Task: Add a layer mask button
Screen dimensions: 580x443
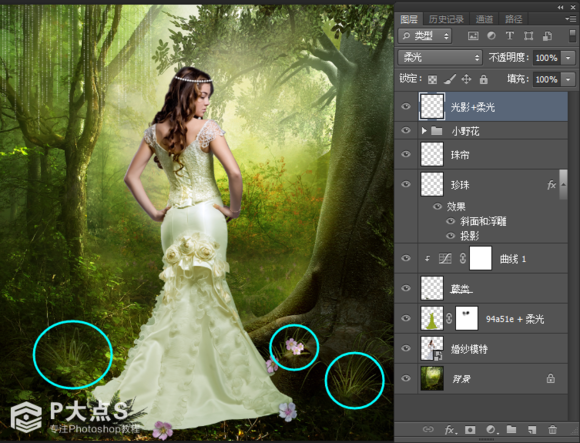Action: point(470,429)
